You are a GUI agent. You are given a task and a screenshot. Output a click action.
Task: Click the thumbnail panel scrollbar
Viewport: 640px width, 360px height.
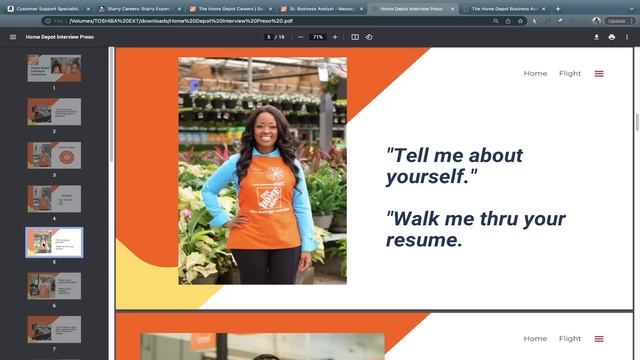(x=111, y=104)
